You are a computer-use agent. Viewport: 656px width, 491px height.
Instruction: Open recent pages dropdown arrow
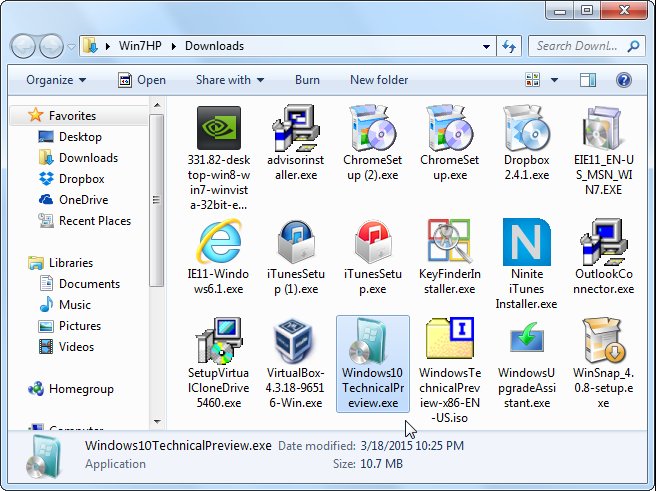[x=72, y=47]
